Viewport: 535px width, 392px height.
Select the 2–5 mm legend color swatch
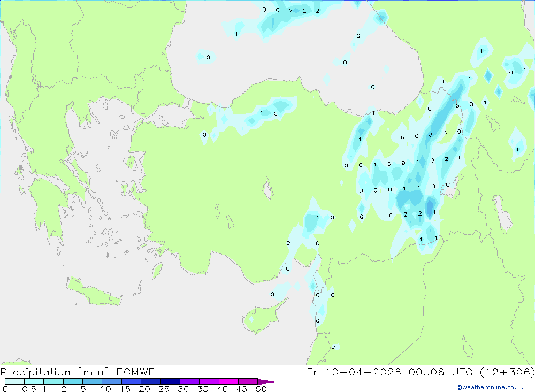coord(73,381)
